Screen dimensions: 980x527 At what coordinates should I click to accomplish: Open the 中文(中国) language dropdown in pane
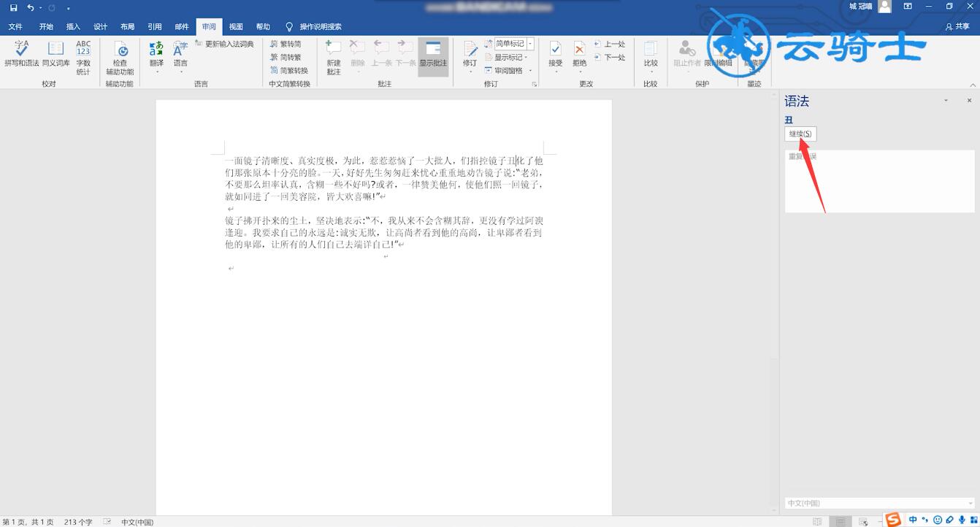point(880,504)
